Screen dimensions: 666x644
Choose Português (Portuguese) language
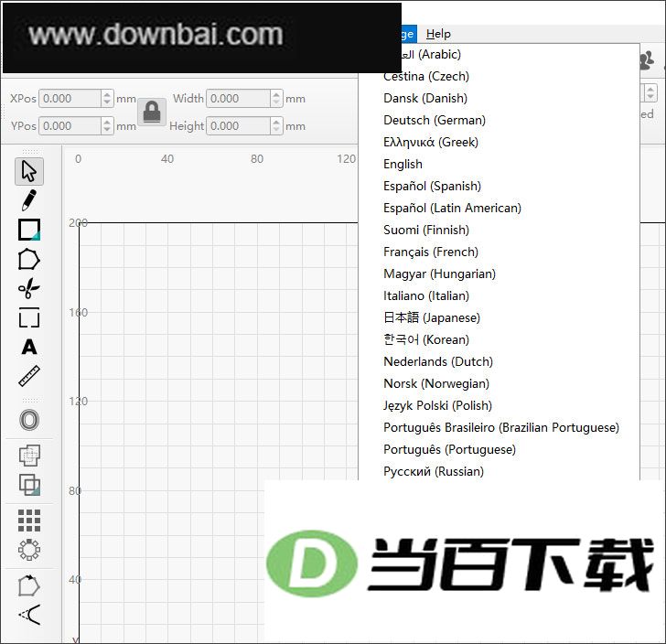point(499,449)
